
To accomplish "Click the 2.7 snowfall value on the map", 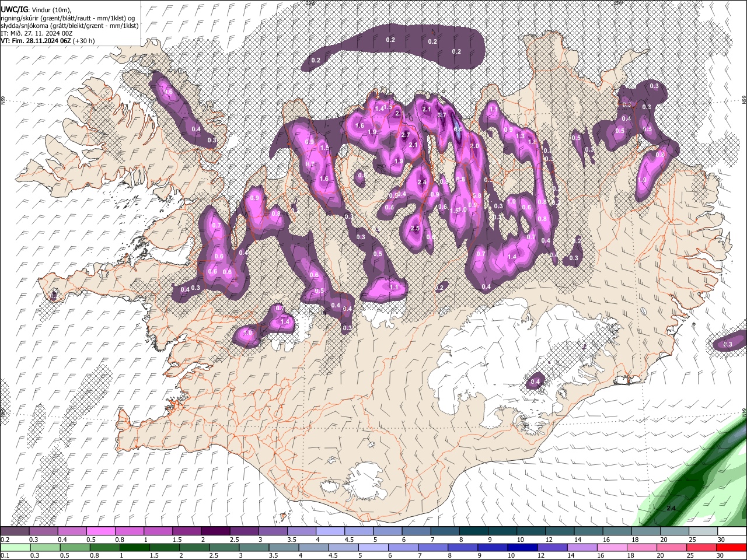I will 406,135.
